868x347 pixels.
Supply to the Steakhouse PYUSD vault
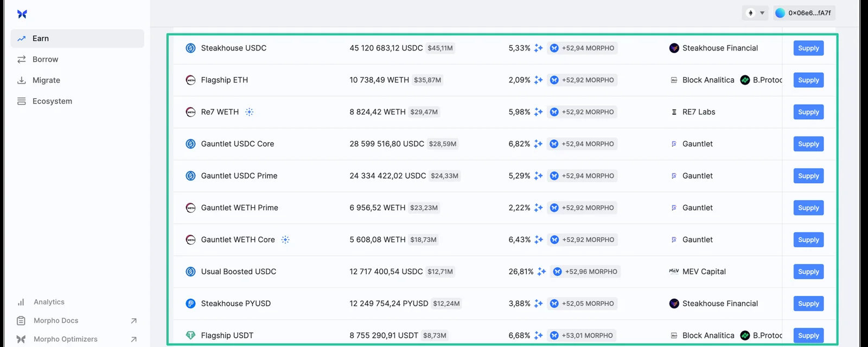[808, 304]
